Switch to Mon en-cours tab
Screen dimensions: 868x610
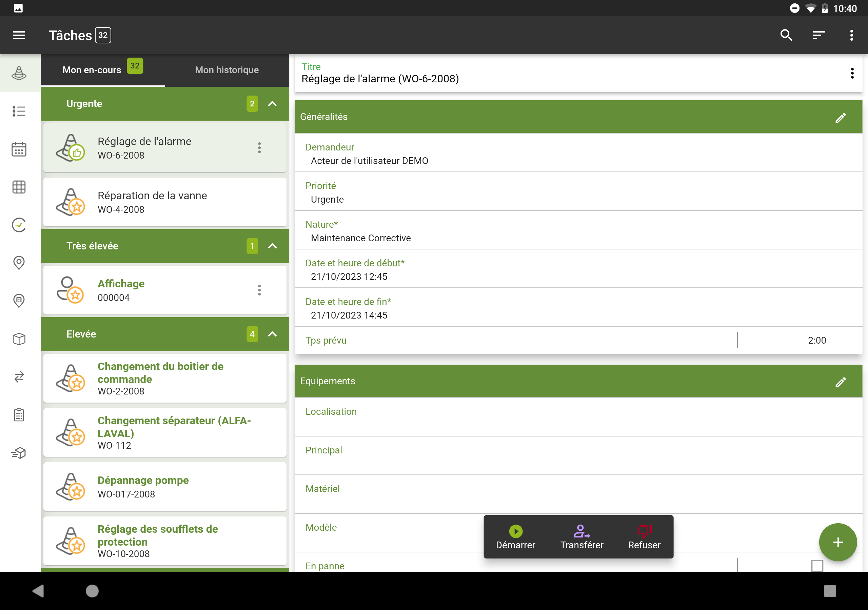[103, 70]
